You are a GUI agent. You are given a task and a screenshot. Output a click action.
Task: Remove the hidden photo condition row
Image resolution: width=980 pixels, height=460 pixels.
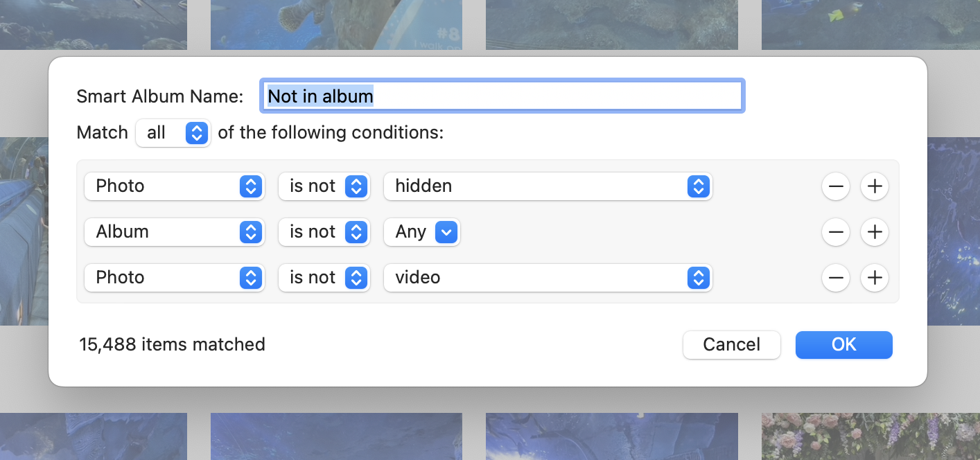(836, 186)
